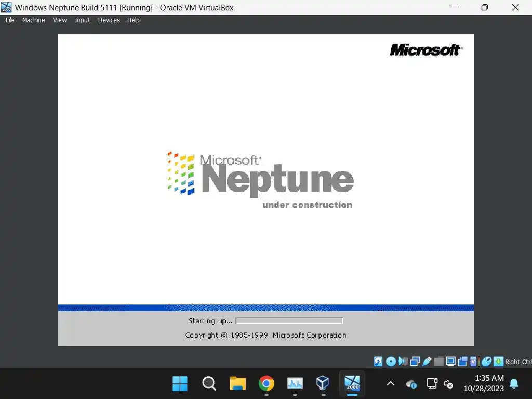
Task: Show hidden system tray icons
Action: coord(391,384)
